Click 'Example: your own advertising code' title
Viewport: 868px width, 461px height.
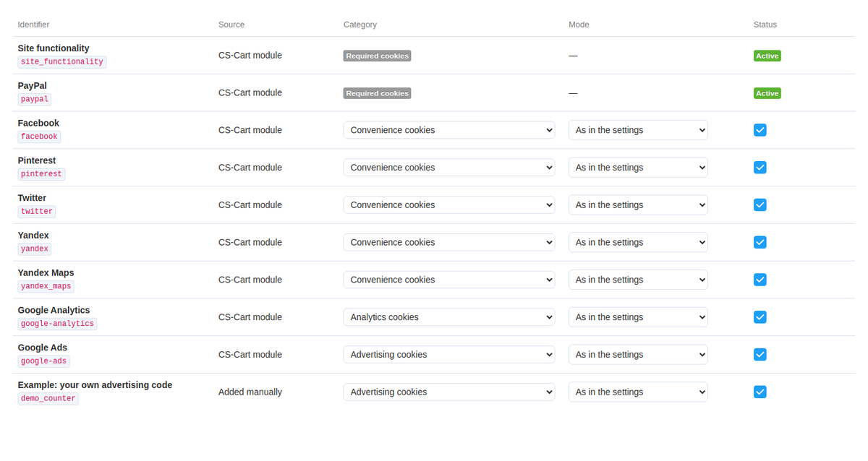point(95,385)
